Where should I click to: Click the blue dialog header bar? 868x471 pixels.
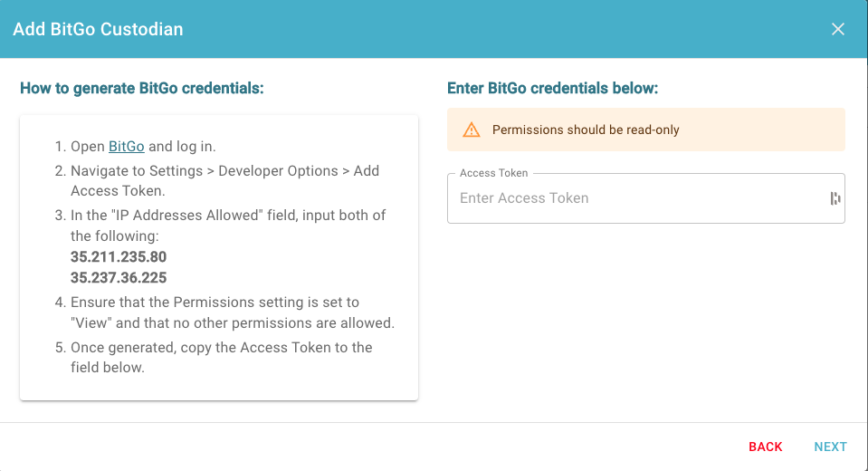(x=434, y=29)
